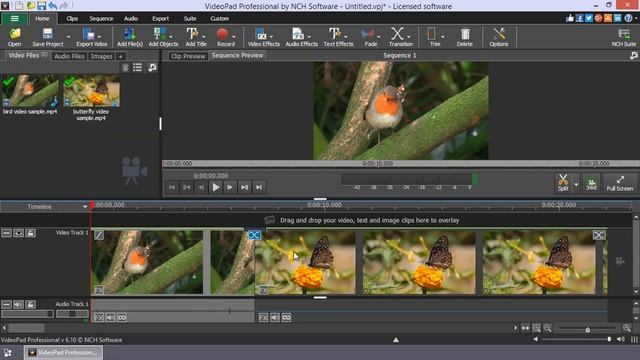Toggle the Video Track 1 lock
The image size is (640, 360).
coord(31,233)
